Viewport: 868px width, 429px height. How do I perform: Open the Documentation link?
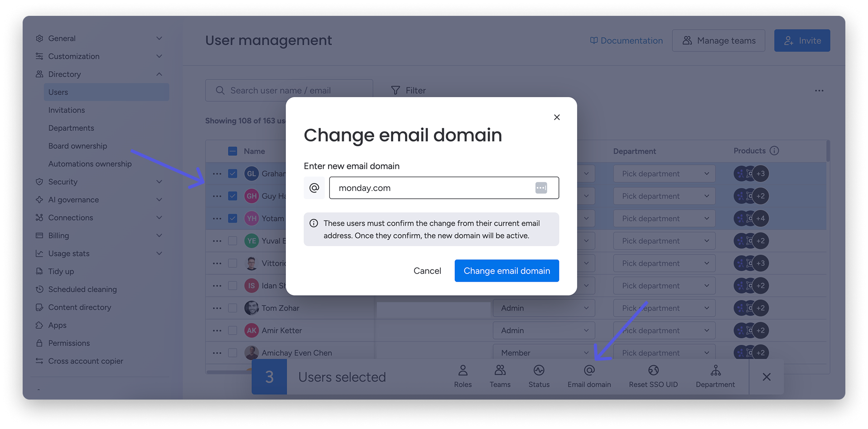(626, 41)
